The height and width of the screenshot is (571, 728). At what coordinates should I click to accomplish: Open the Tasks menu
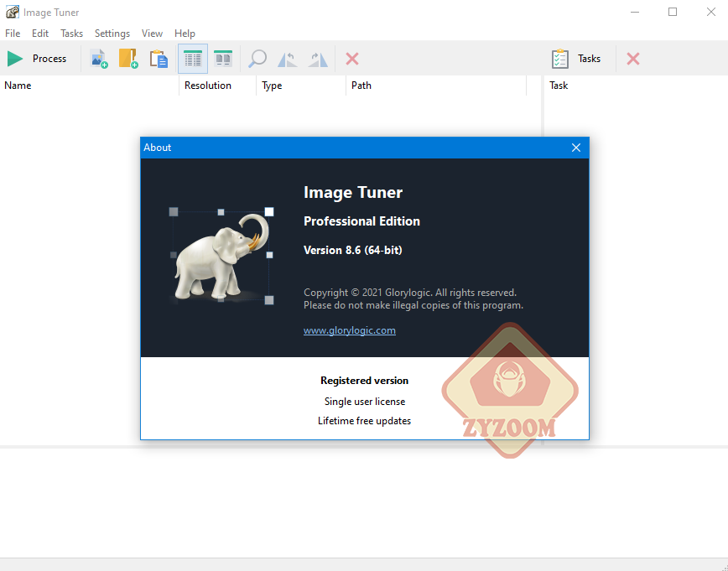[71, 34]
